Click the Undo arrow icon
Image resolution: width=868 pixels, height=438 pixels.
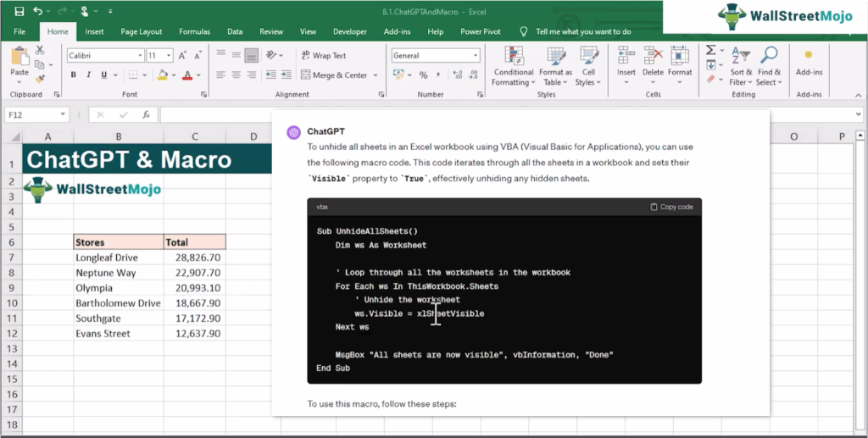pos(37,11)
